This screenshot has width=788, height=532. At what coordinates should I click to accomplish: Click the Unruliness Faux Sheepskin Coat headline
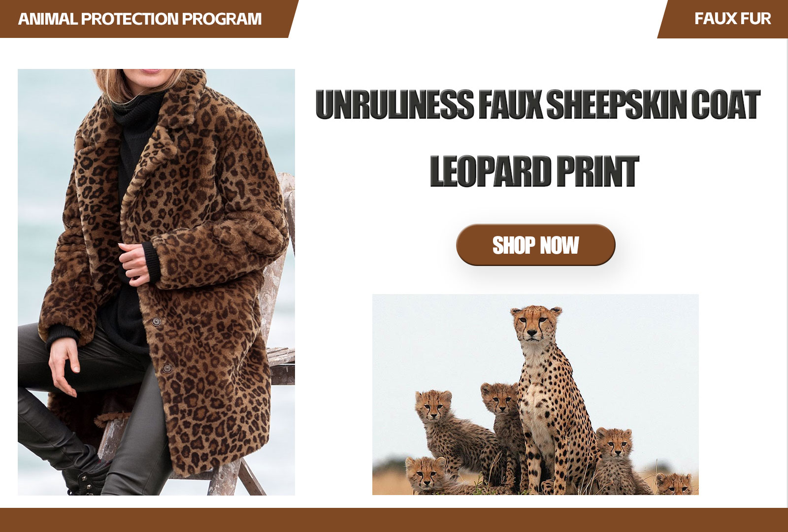click(538, 104)
